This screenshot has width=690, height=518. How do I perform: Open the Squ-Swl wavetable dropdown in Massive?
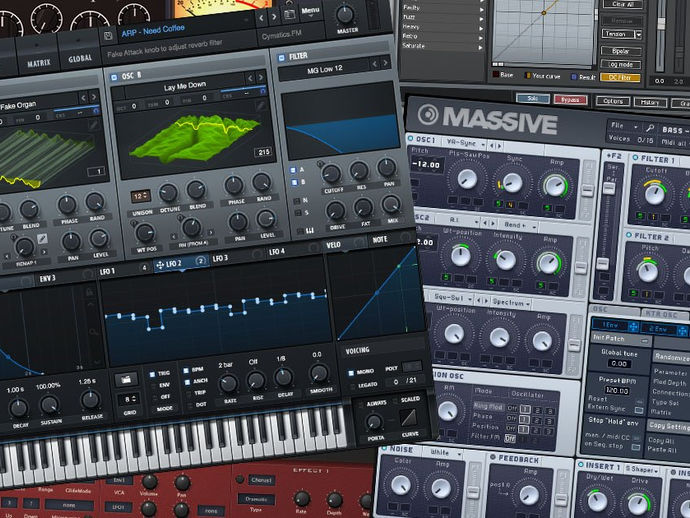click(453, 298)
